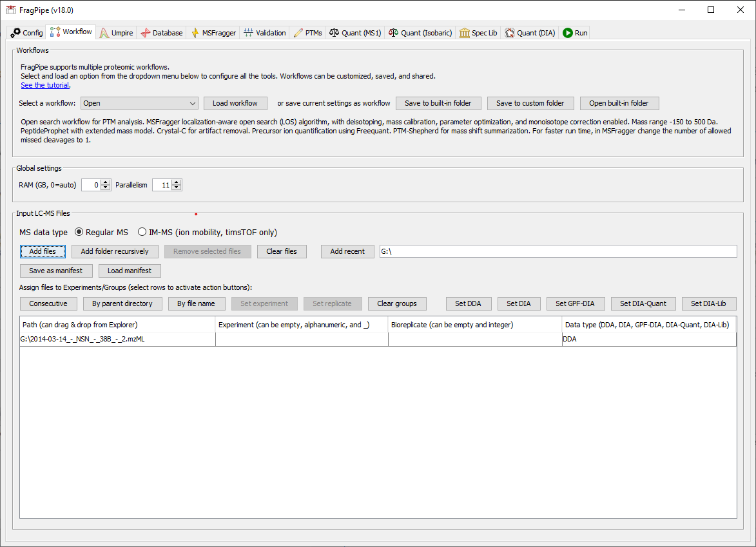The width and height of the screenshot is (756, 547).
Task: Open the Select a workflow dropdown
Action: tap(139, 103)
